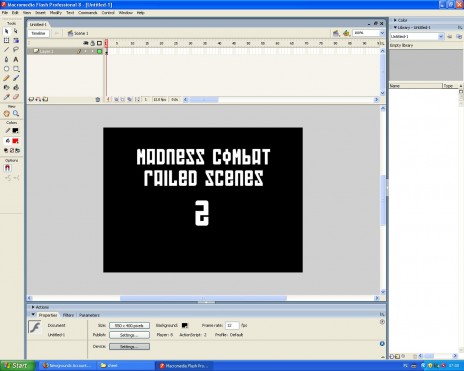The height and width of the screenshot is (371, 464).
Task: Toggle Center Frame button in timeline
Action: pos(108,99)
